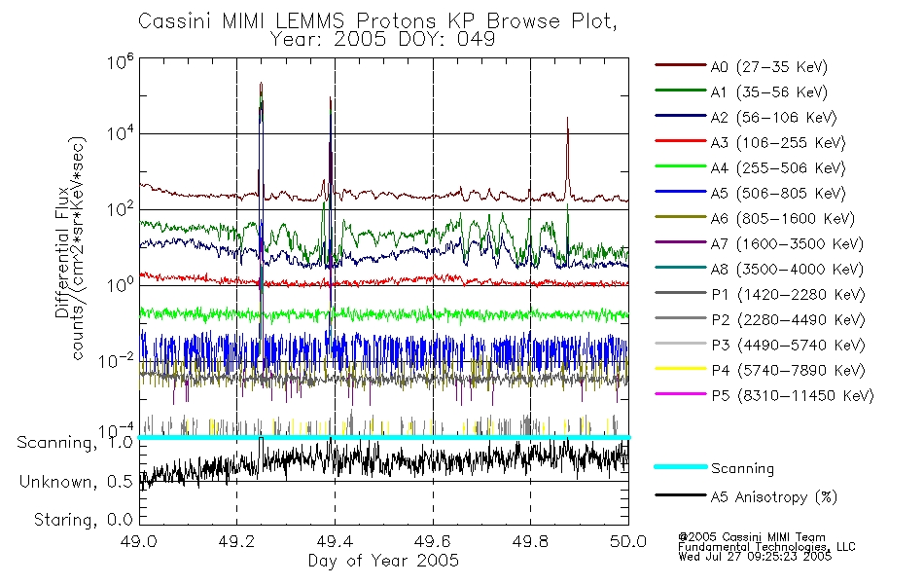Click the purple A7 (1600-3500 KeV) legend line
Image resolution: width=924 pixels, height=584 pixels.
click(681, 242)
